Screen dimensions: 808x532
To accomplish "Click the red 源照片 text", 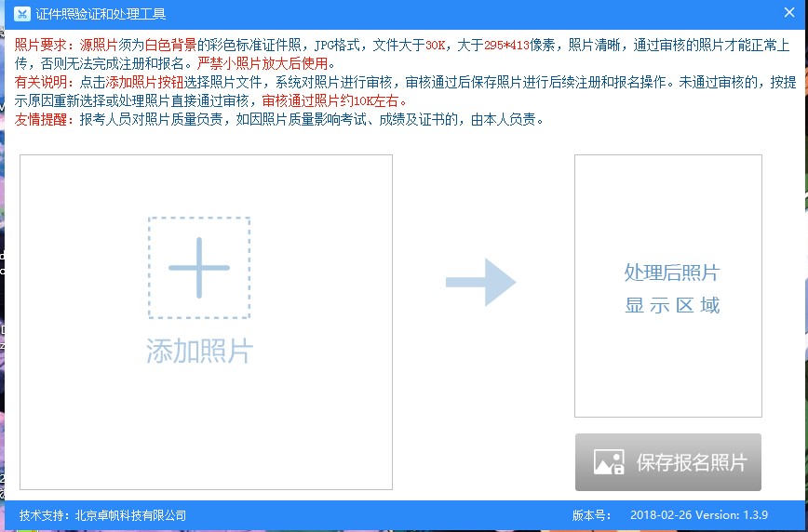I will [99, 46].
